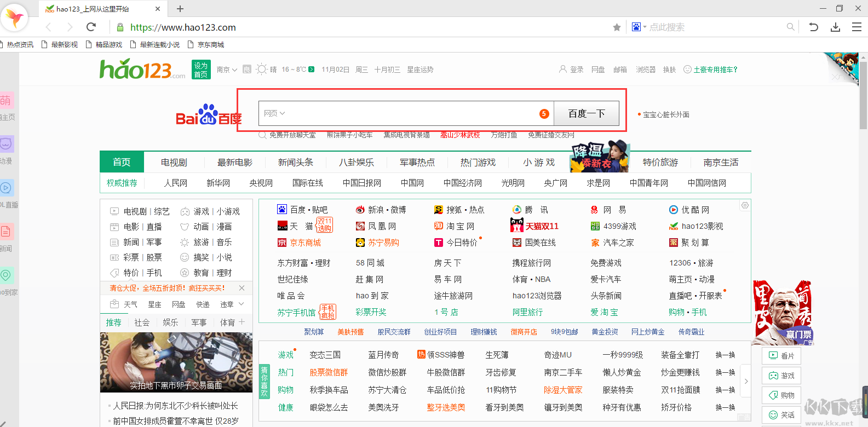This screenshot has width=868, height=427.
Task: Expand the search engine selector in toolbar
Action: tap(639, 27)
